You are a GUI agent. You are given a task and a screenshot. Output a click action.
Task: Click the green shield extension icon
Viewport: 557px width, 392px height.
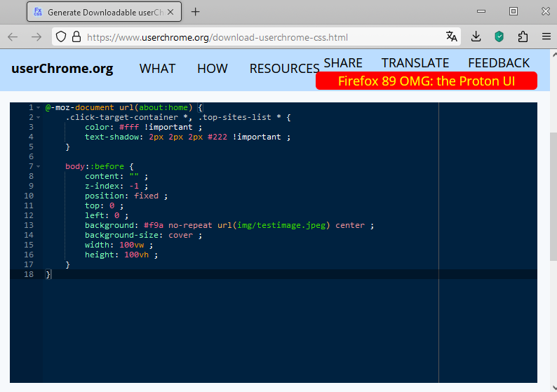tap(499, 37)
